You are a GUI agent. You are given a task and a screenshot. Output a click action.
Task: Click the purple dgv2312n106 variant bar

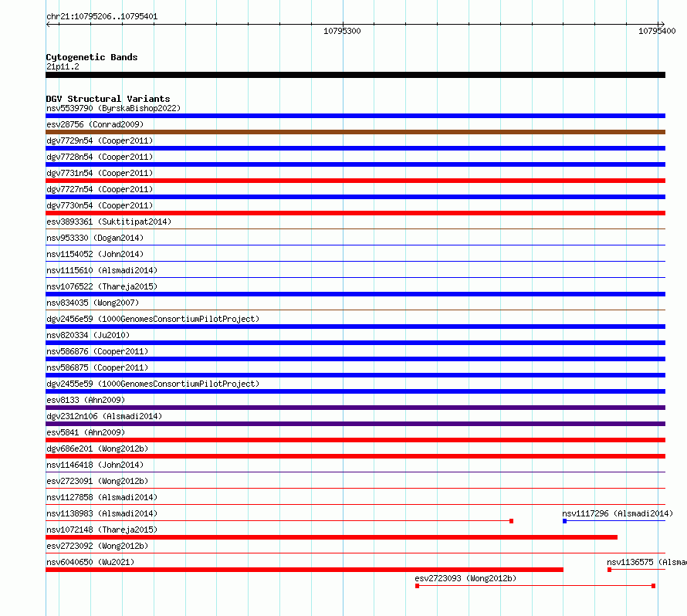(355, 424)
